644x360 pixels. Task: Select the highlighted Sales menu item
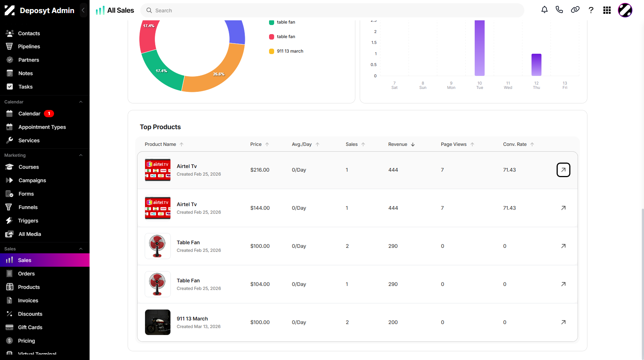45,260
